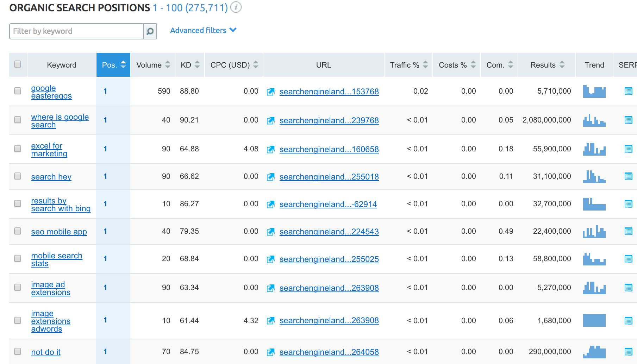
Task: Open external link icon for image ad extensions row
Action: (x=270, y=288)
